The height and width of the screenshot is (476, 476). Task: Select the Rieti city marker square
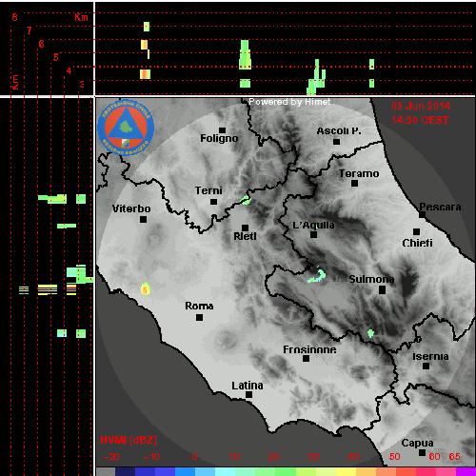245,228
